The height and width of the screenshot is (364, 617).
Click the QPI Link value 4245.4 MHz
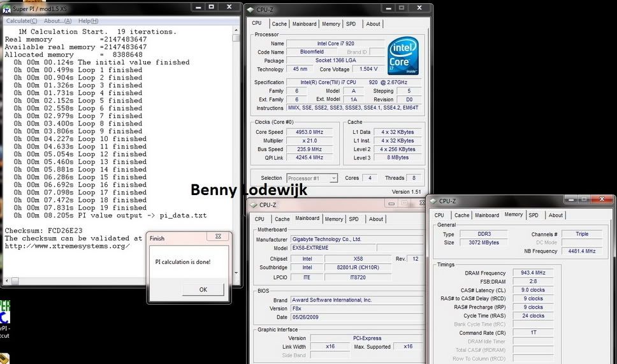[309, 158]
